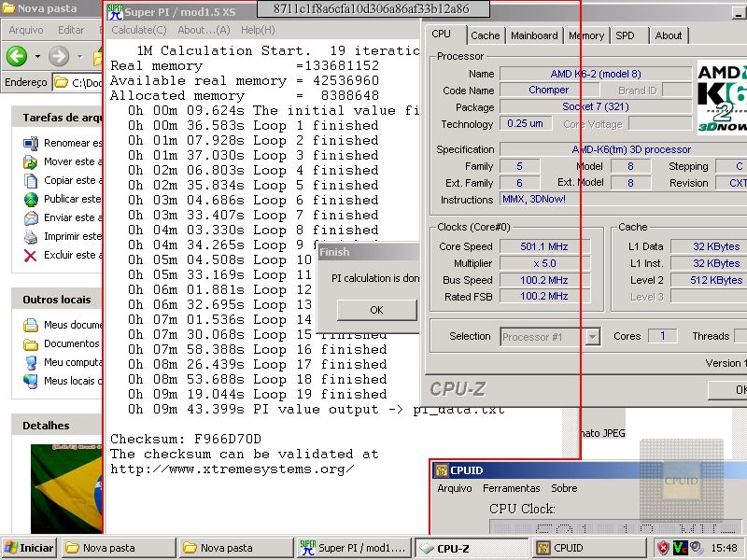Click OK in the Finish dialog
This screenshot has height=560, width=747.
pos(376,310)
